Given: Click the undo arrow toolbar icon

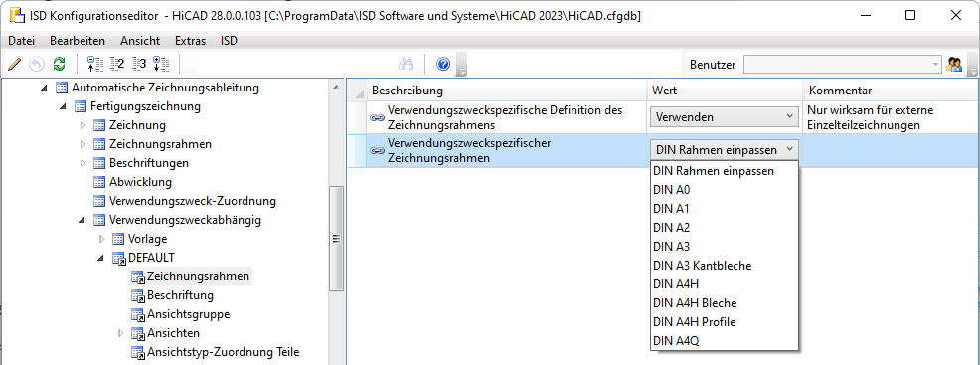Looking at the screenshot, I should click(x=37, y=64).
